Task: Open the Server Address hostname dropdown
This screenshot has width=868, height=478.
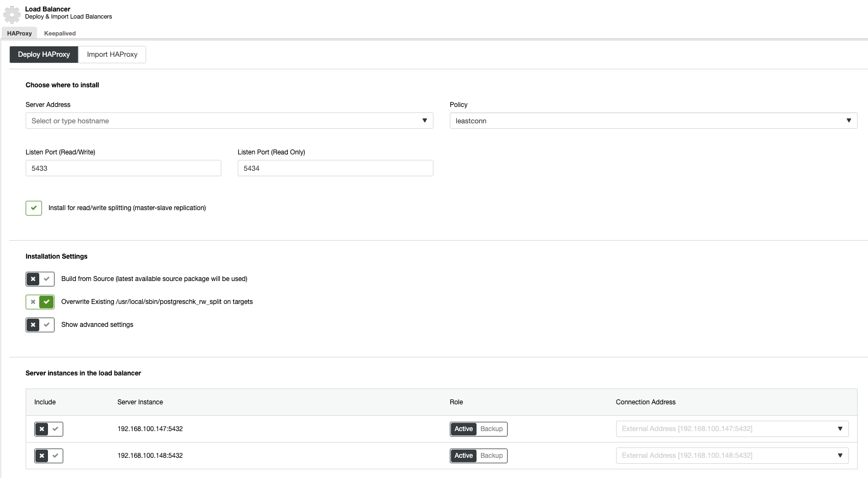Action: [x=230, y=121]
